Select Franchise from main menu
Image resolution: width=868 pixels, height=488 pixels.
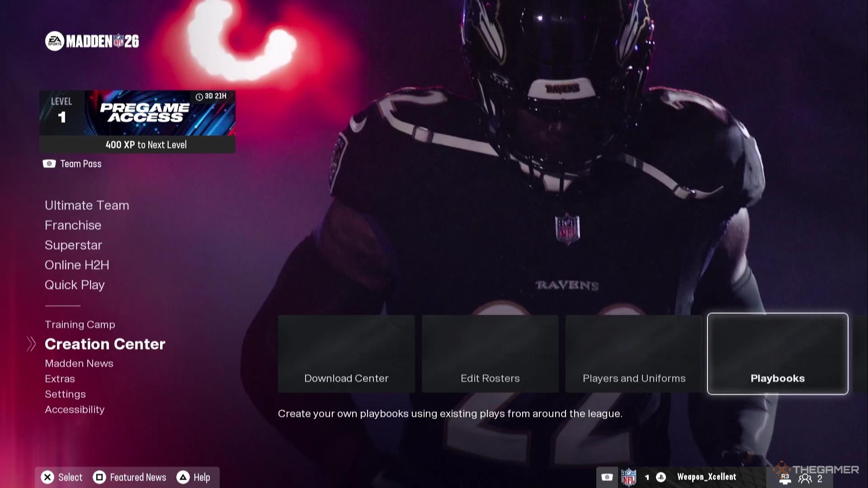coord(73,225)
